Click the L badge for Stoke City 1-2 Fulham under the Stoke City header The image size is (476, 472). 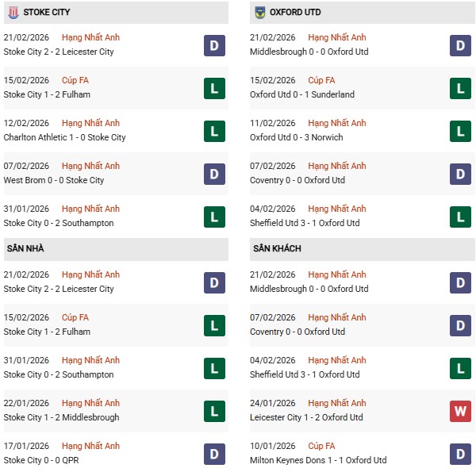click(214, 88)
